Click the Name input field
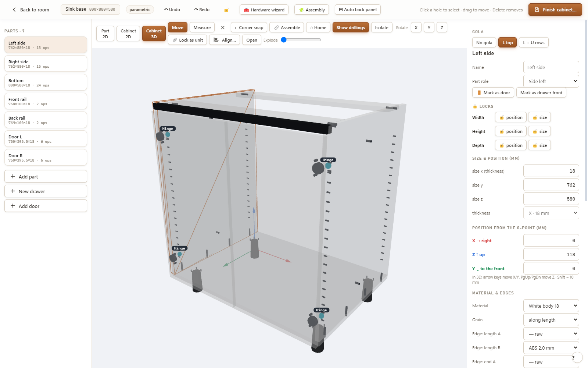Screen dimensions: 588x368 [551, 67]
